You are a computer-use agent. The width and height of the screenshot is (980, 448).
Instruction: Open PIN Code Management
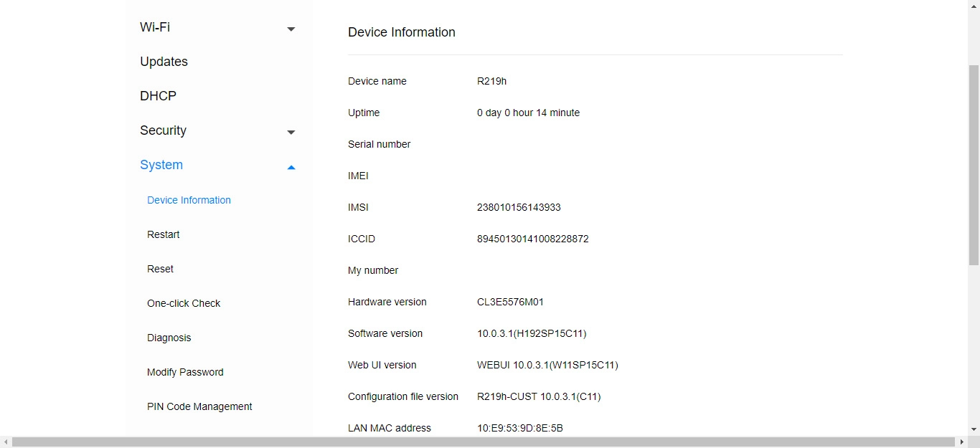click(x=199, y=406)
